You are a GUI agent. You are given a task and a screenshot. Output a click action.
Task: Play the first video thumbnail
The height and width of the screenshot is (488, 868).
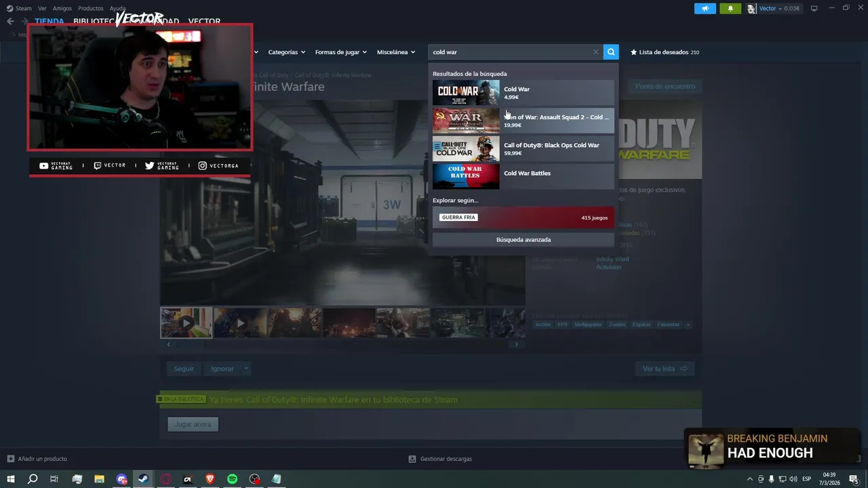[186, 323]
